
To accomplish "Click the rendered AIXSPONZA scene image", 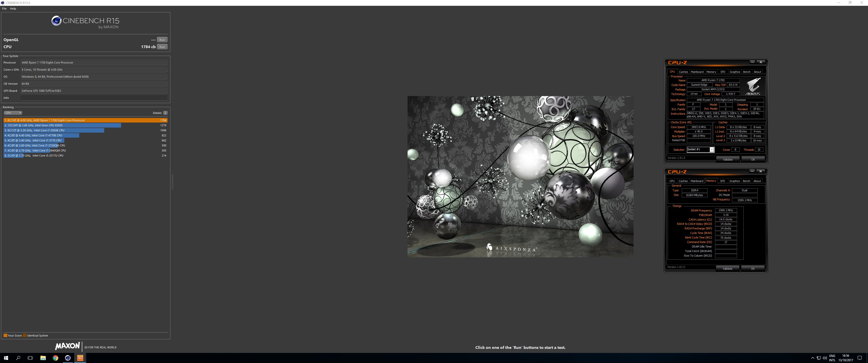I will tap(520, 176).
